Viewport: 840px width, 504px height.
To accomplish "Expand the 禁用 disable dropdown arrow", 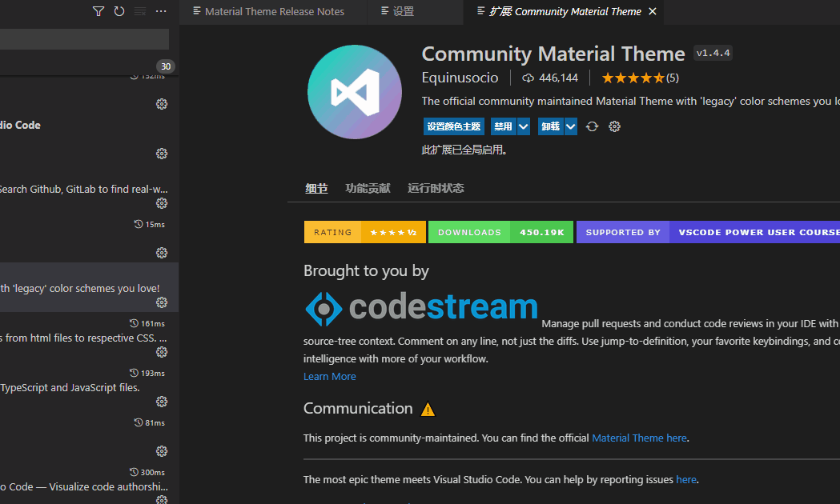I will pyautogui.click(x=524, y=126).
